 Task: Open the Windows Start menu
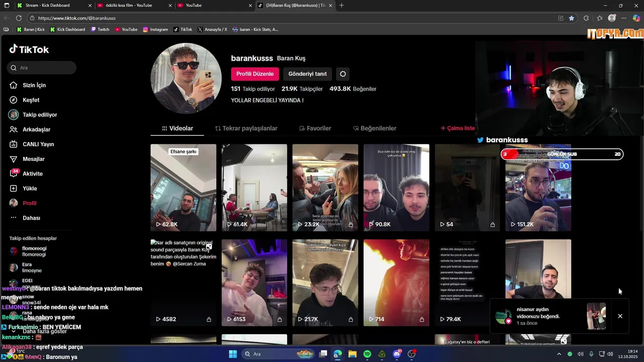(x=232, y=354)
